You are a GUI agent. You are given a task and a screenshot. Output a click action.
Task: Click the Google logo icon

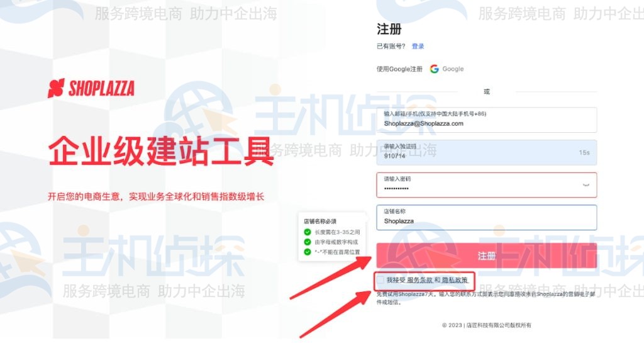(x=434, y=69)
